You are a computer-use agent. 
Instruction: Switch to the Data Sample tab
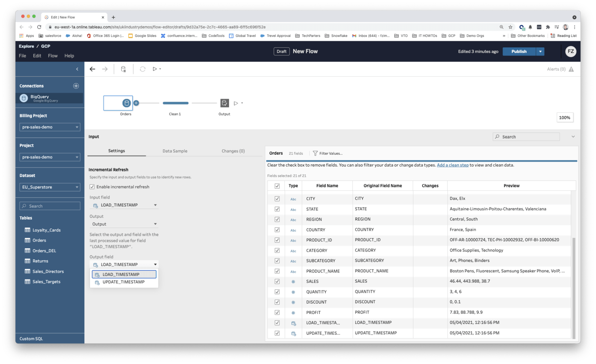pyautogui.click(x=175, y=151)
